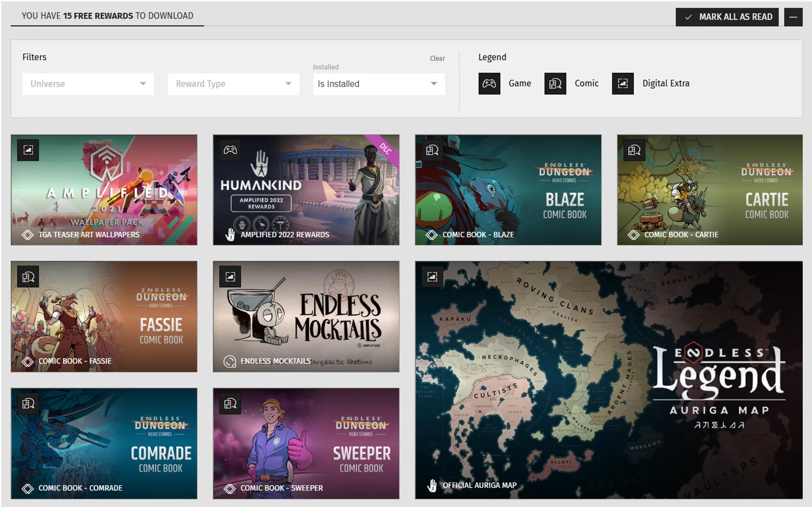812x507 pixels.
Task: Click the gamepad icon on the Humankind card
Action: click(230, 150)
